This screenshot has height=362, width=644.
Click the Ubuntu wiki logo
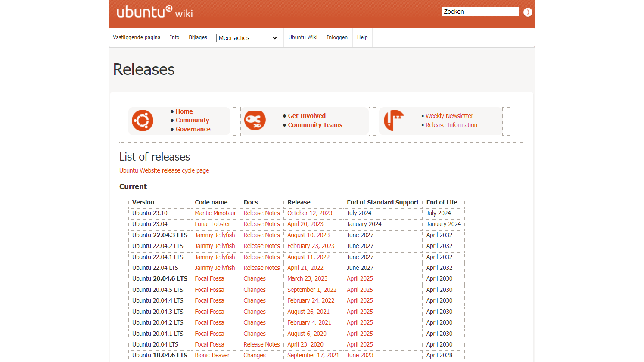coord(155,12)
